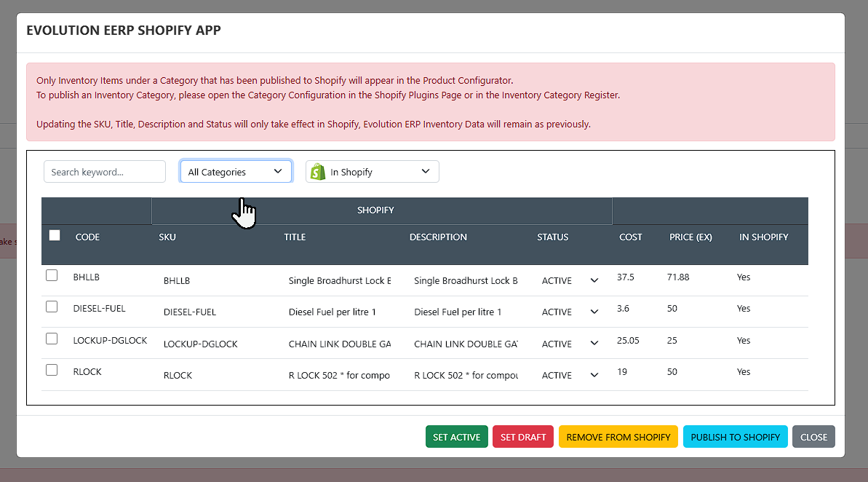Edit description of DIESEL-FUEL row
Screen dimensions: 868x482
(466, 312)
